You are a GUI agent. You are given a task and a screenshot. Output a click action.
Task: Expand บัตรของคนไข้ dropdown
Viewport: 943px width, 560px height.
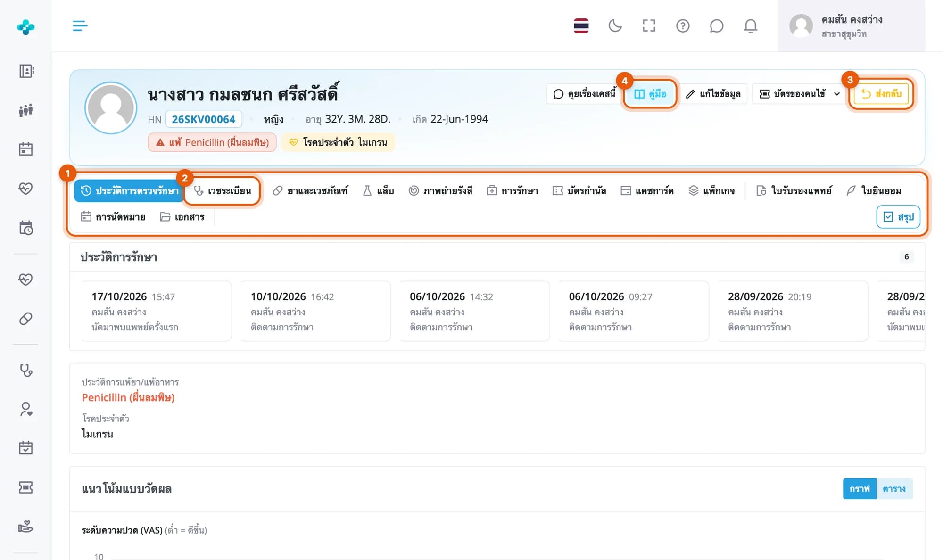pos(800,94)
